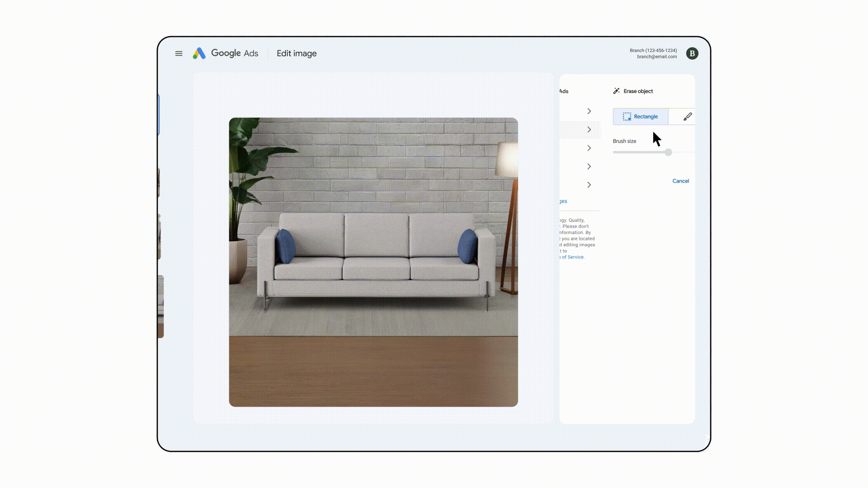Select the bottom thumbnail in left strip
868x488 pixels.
click(x=160, y=306)
